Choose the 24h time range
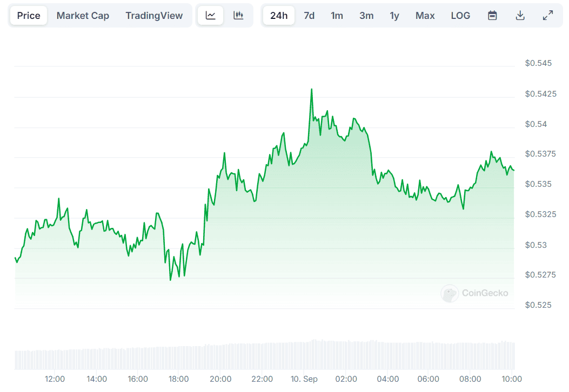Image resolution: width=569 pixels, height=392 pixels. click(279, 16)
